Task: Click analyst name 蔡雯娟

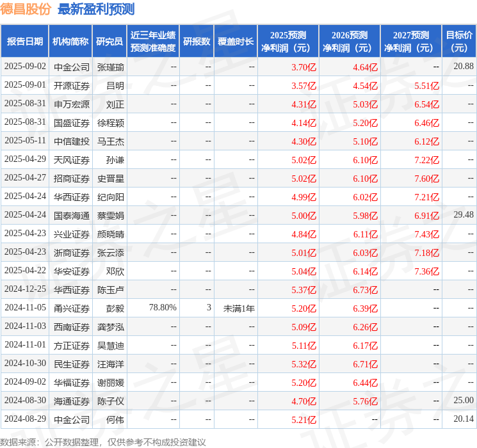Action: tap(111, 216)
